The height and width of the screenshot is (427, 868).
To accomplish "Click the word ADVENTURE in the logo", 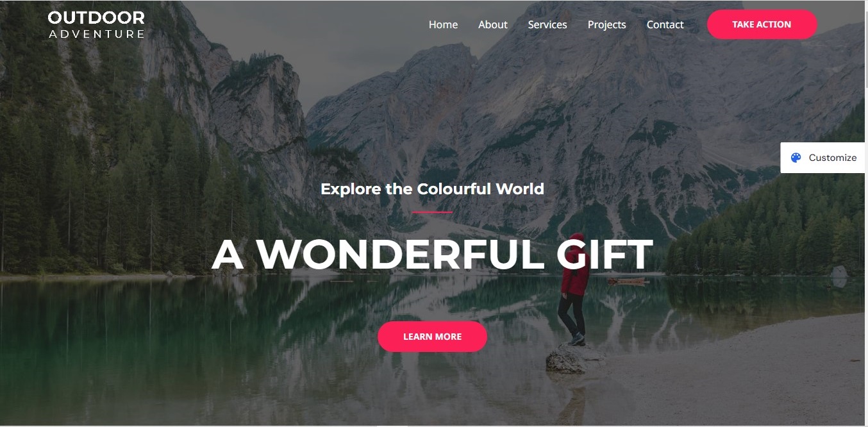I will (x=96, y=34).
